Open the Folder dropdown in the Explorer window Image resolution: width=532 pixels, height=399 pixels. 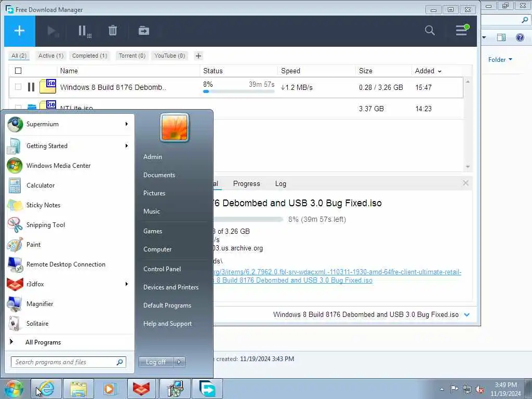tap(500, 60)
